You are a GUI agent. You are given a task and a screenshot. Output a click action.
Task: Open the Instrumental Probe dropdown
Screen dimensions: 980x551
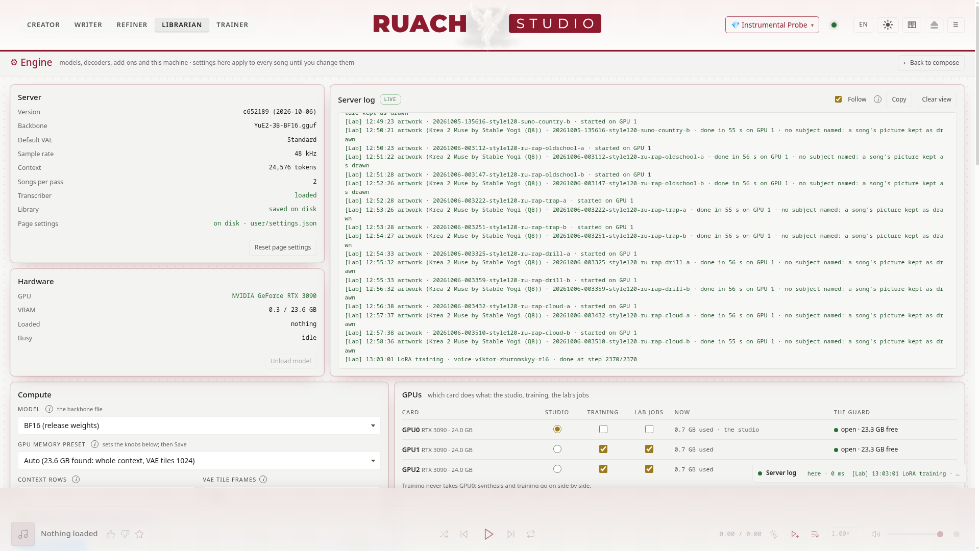coord(772,24)
